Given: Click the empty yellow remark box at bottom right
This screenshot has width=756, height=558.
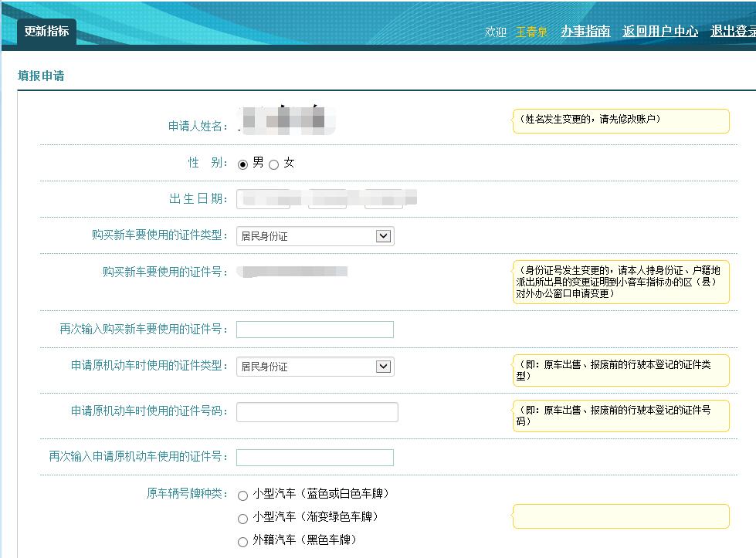Looking at the screenshot, I should (x=620, y=516).
